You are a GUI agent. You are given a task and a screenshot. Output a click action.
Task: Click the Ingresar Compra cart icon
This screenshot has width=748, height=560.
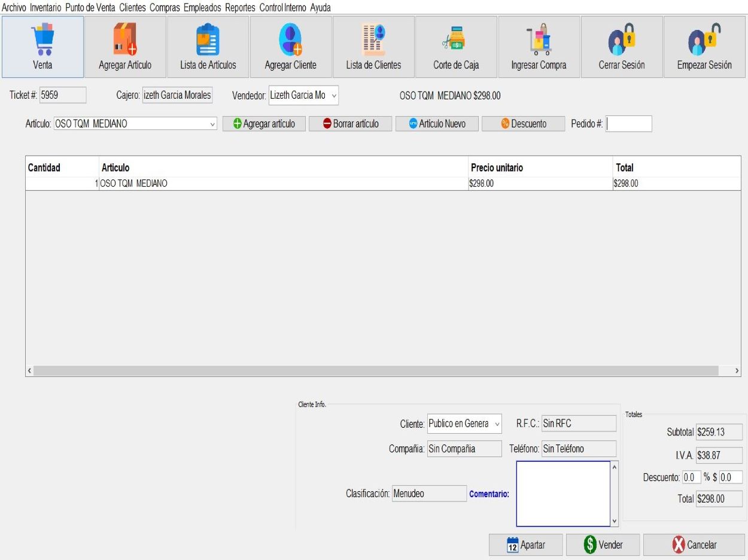coord(539,39)
